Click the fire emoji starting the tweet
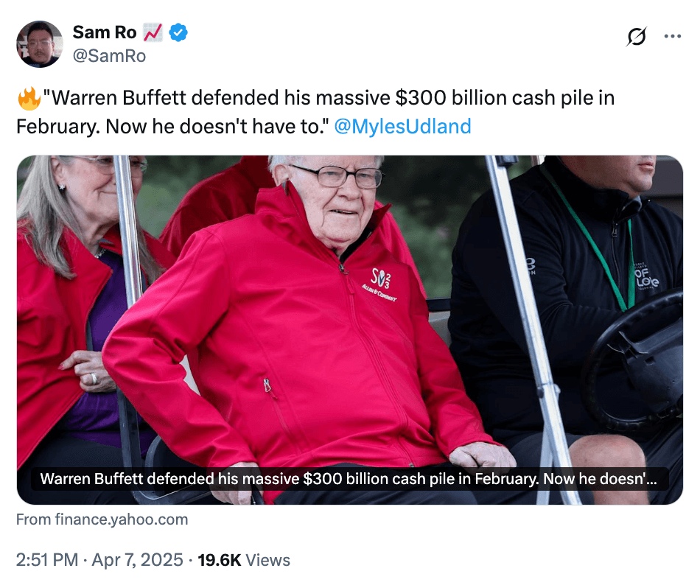Viewport: 700px width, 588px height. 29,98
